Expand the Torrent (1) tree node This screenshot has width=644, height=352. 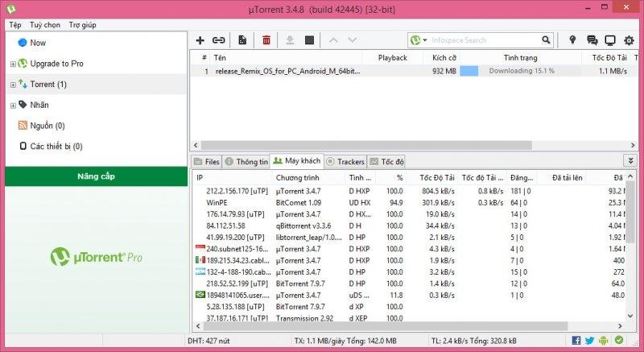(x=13, y=85)
